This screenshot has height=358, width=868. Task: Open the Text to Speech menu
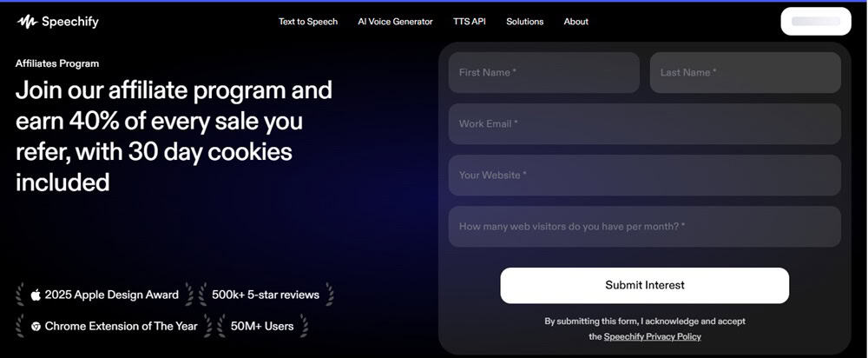tap(308, 22)
